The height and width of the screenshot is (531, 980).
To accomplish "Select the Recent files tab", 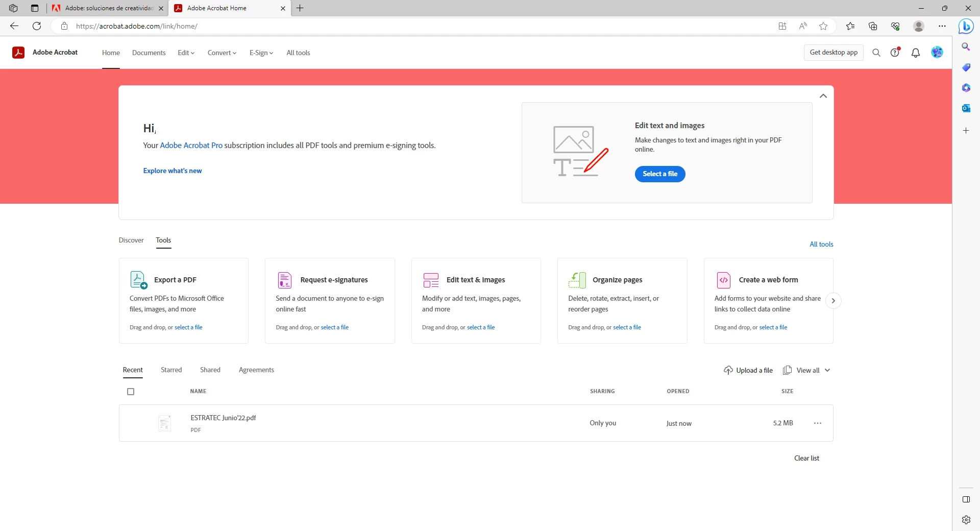I will [133, 370].
